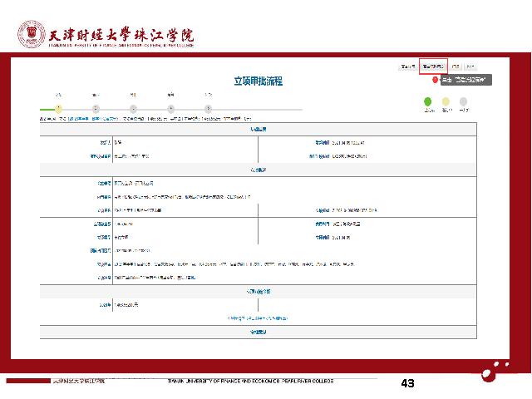Click the leftmost button of the top button row
Image resolution: width=532 pixels, height=399 pixels.
point(408,66)
